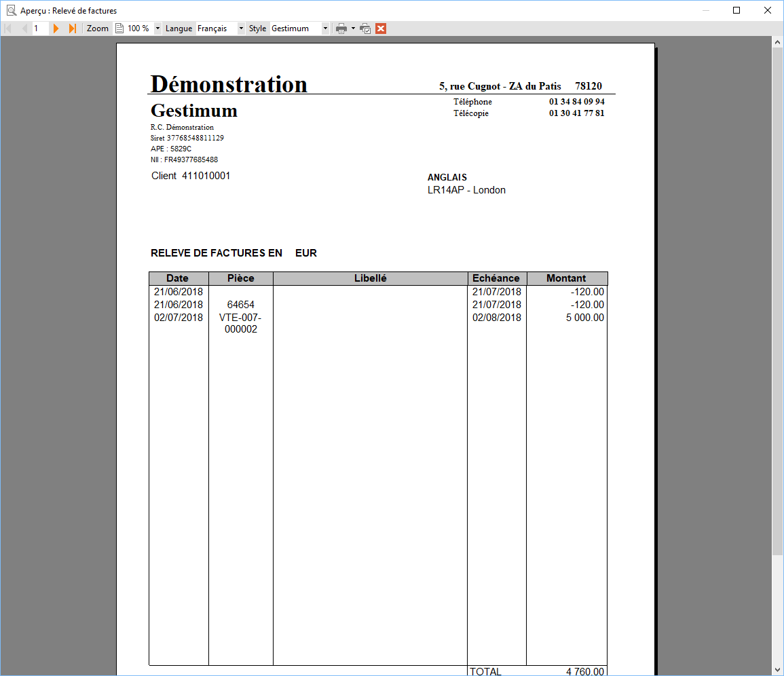Click the preview window title icon

click(11, 10)
